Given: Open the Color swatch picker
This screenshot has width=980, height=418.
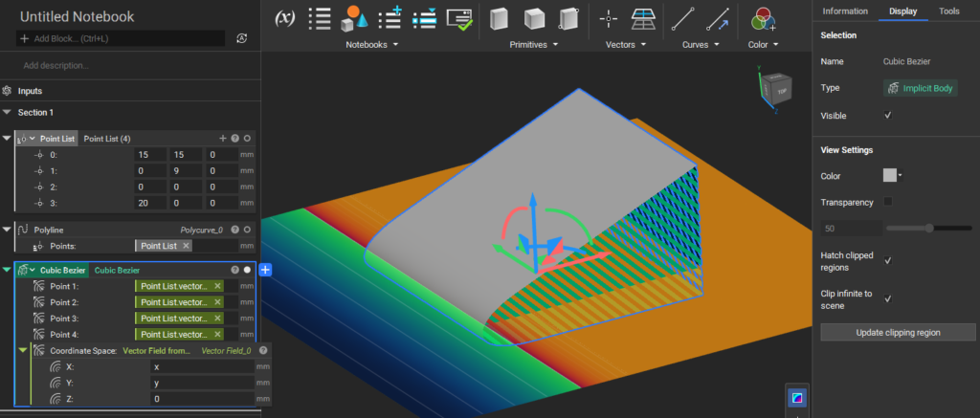Looking at the screenshot, I should (x=892, y=175).
